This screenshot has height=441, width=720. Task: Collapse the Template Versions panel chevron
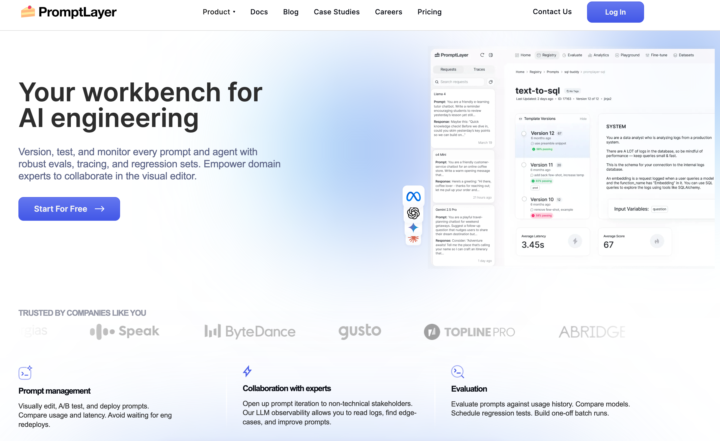click(x=520, y=119)
